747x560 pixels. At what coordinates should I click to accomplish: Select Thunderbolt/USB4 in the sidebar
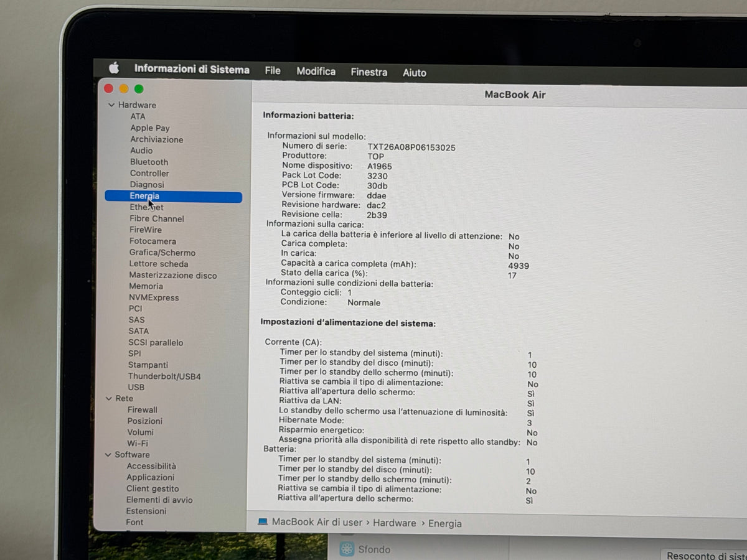(164, 376)
